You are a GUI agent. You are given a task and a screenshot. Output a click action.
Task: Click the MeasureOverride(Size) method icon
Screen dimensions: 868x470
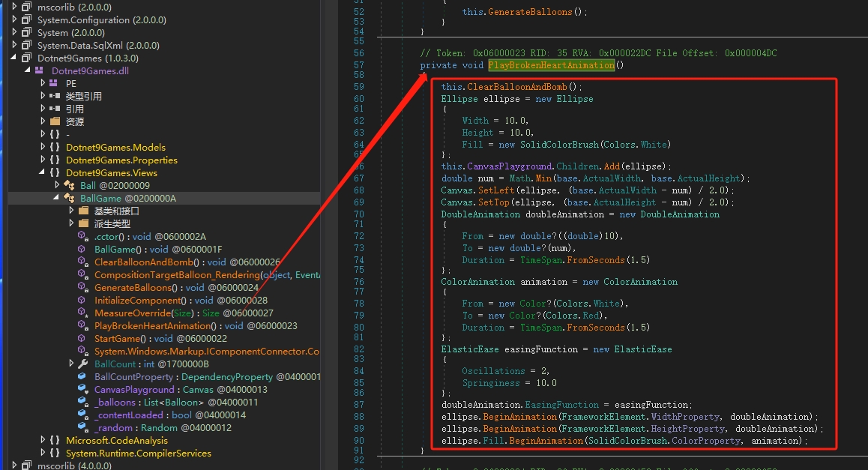(82, 313)
